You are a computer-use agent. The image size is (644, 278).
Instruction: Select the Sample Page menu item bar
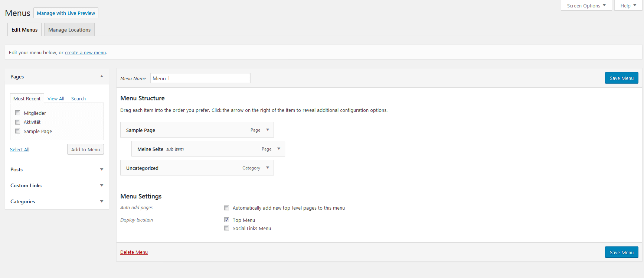point(197,130)
